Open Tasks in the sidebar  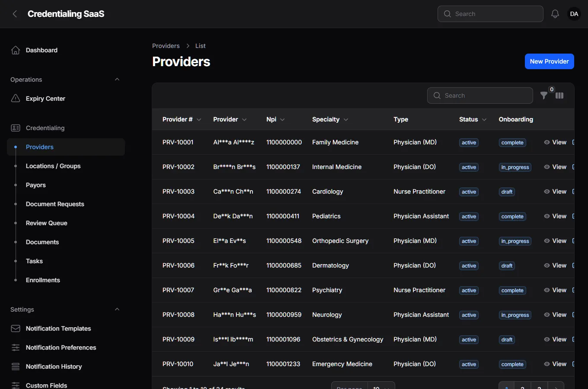[66, 261]
